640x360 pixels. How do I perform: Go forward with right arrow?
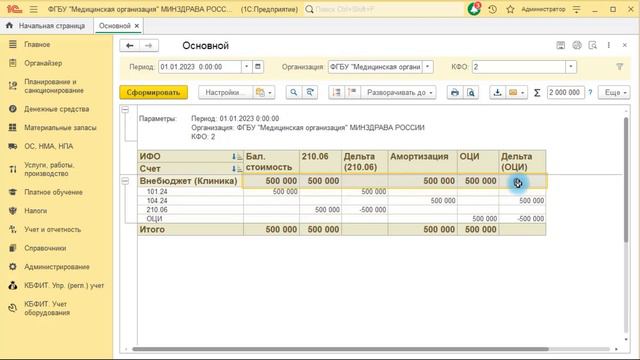pyautogui.click(x=149, y=45)
